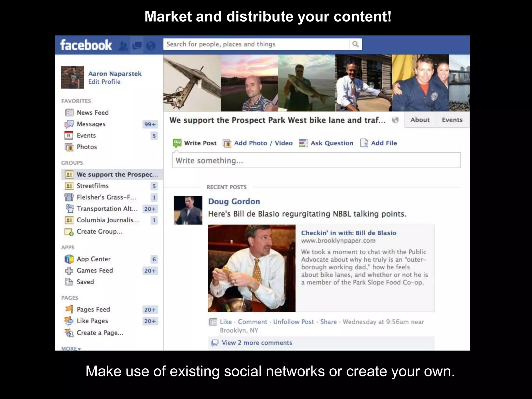Click the Write something text box
The image size is (532, 399).
tap(316, 160)
